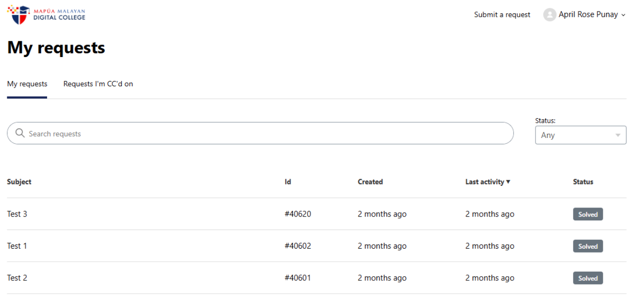Open the Test 2 request
The height and width of the screenshot is (299, 644).
pos(17,278)
